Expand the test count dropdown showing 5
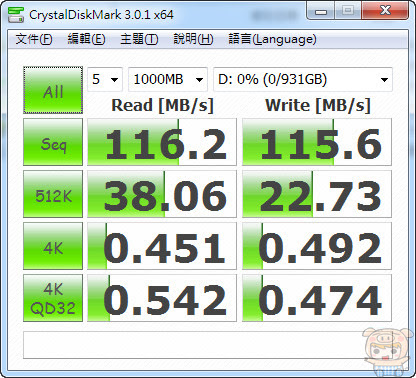Screen dimensions: 416x378 click(105, 79)
